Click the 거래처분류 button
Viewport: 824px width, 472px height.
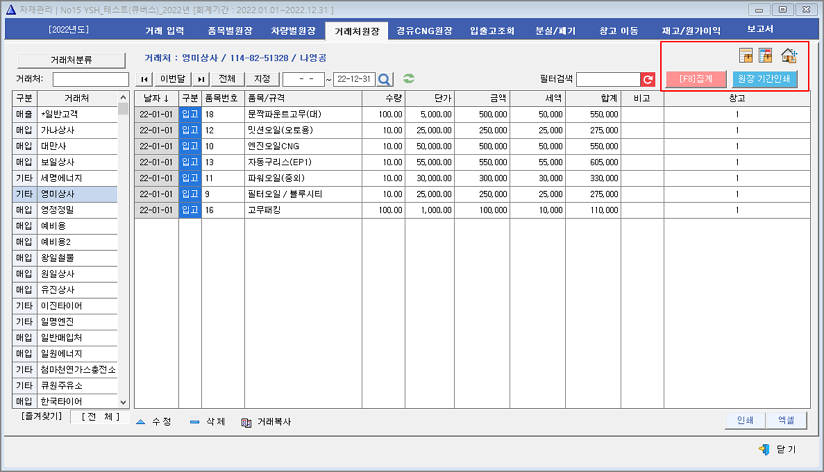click(x=71, y=60)
